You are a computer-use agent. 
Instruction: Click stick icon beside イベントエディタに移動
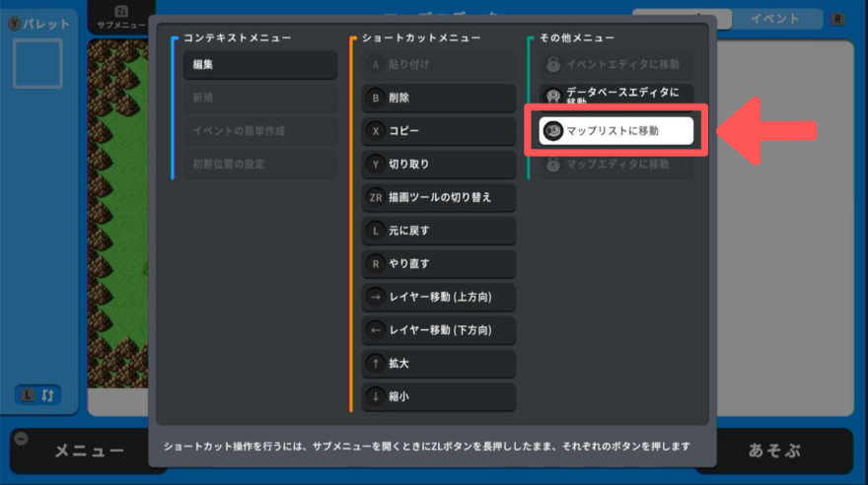click(553, 65)
